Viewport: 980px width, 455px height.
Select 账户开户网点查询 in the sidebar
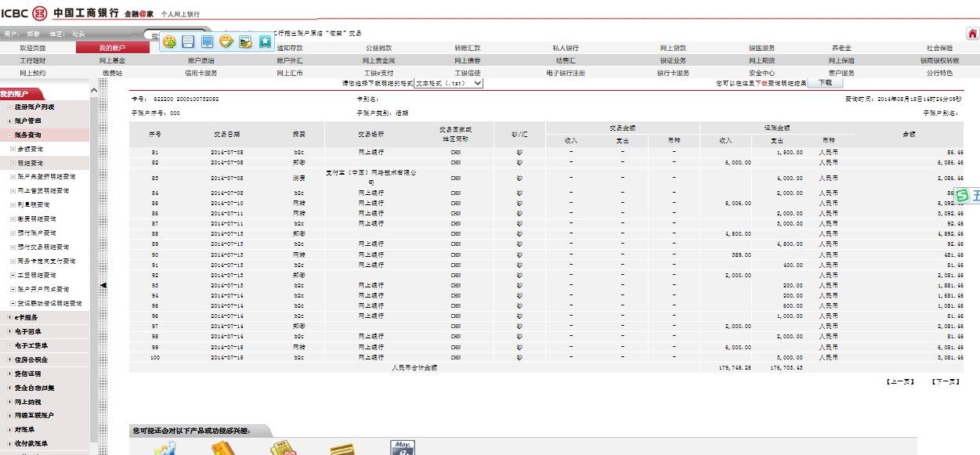click(x=43, y=289)
